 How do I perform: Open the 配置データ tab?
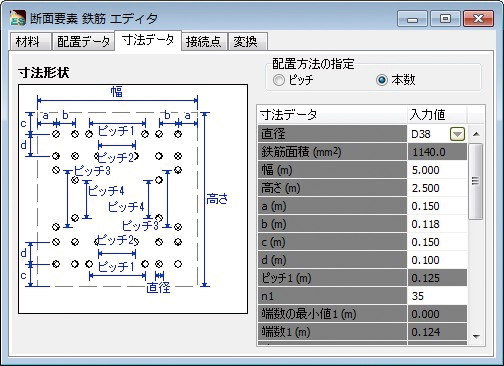pyautogui.click(x=83, y=42)
